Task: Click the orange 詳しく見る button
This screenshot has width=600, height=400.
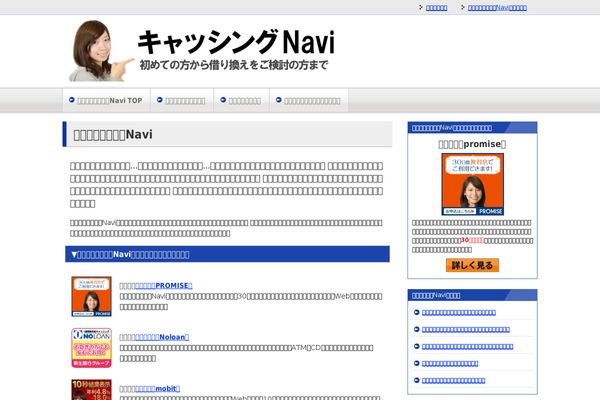Action: click(x=472, y=265)
